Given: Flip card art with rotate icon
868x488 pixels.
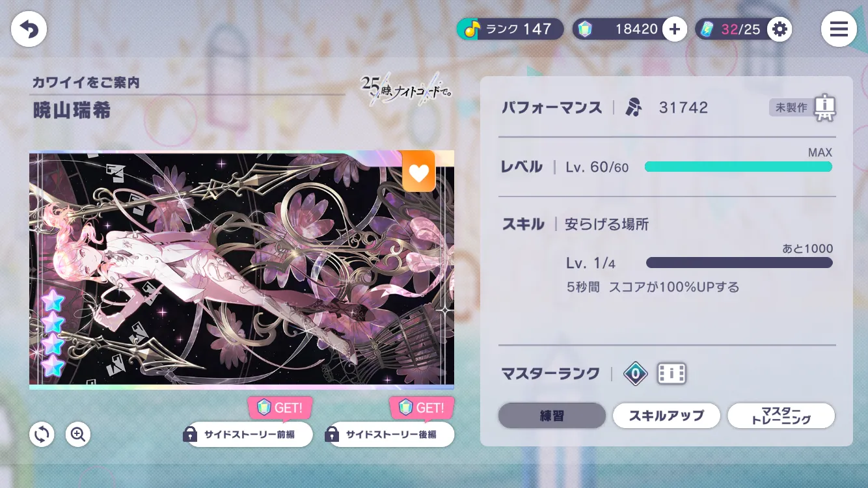Looking at the screenshot, I should coord(42,435).
